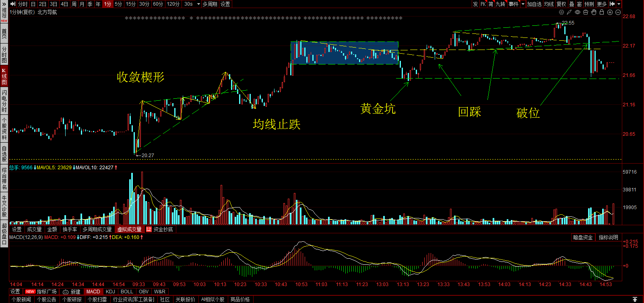Zoom out with the minus circle icon

618,12
